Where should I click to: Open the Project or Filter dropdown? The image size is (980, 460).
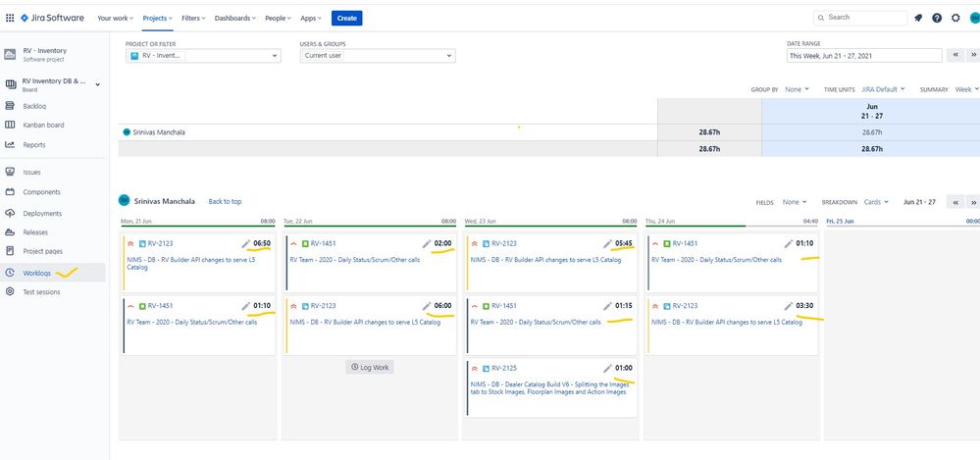click(x=203, y=56)
